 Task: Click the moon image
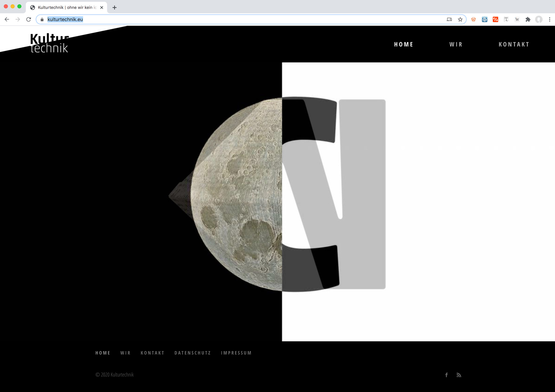(x=236, y=194)
